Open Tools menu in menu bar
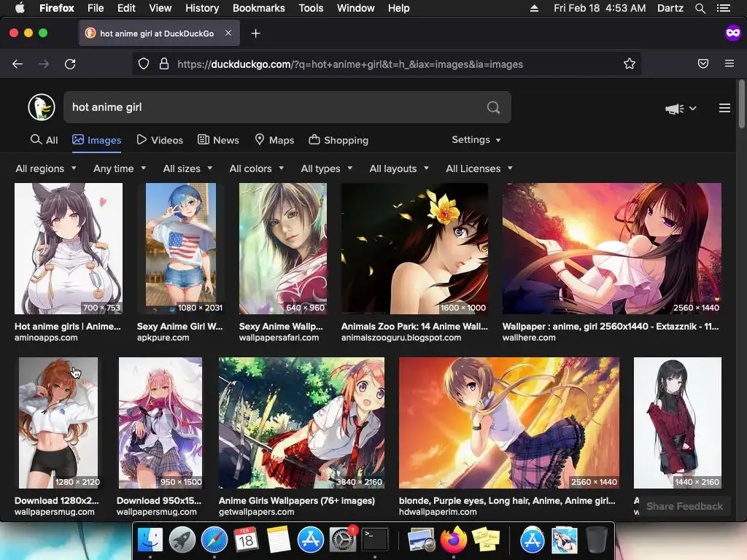 [x=311, y=8]
